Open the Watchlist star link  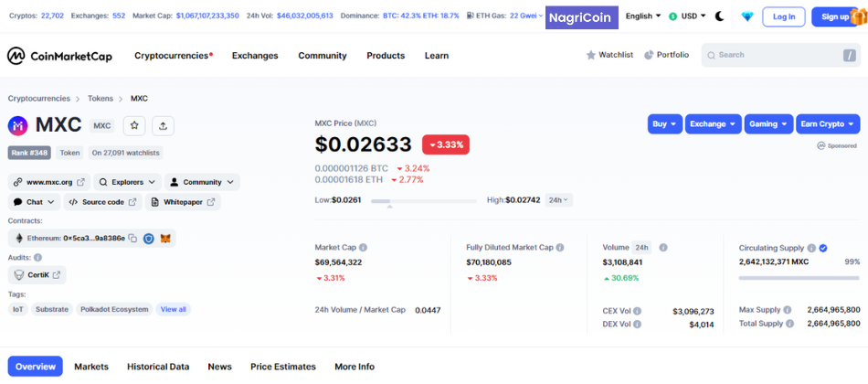click(x=609, y=55)
